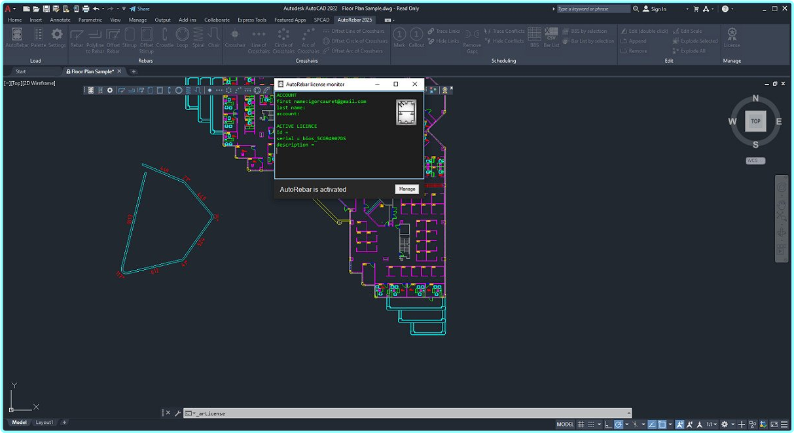Open the BBS table tool

pos(534,37)
